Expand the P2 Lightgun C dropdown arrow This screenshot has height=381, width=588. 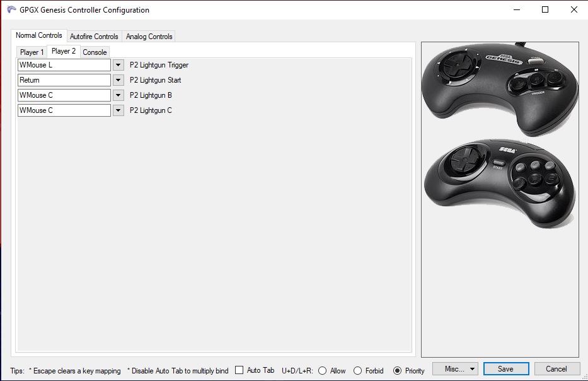[118, 110]
